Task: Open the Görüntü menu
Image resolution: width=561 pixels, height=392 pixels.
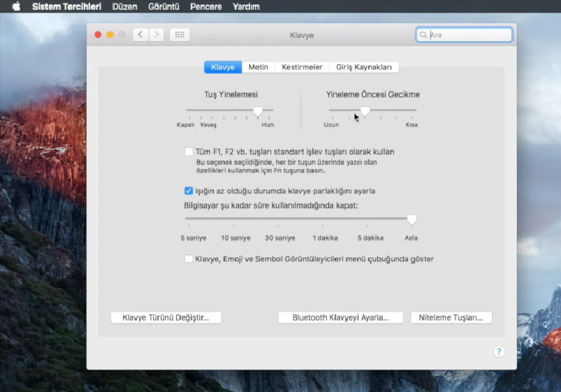Action: [163, 6]
